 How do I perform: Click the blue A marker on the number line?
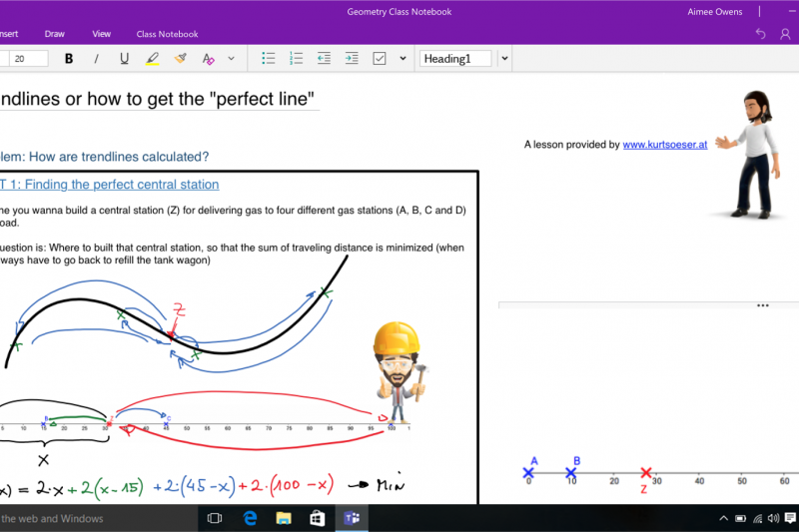(x=529, y=472)
